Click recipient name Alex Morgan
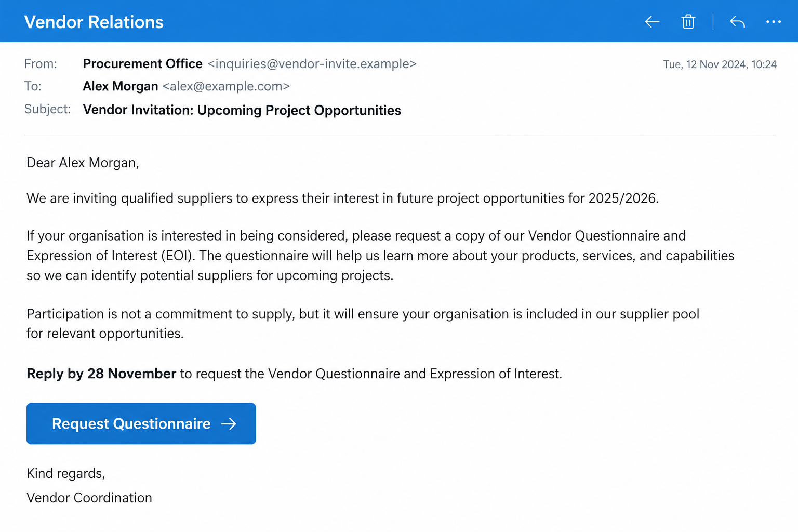This screenshot has width=798, height=532. (x=121, y=86)
